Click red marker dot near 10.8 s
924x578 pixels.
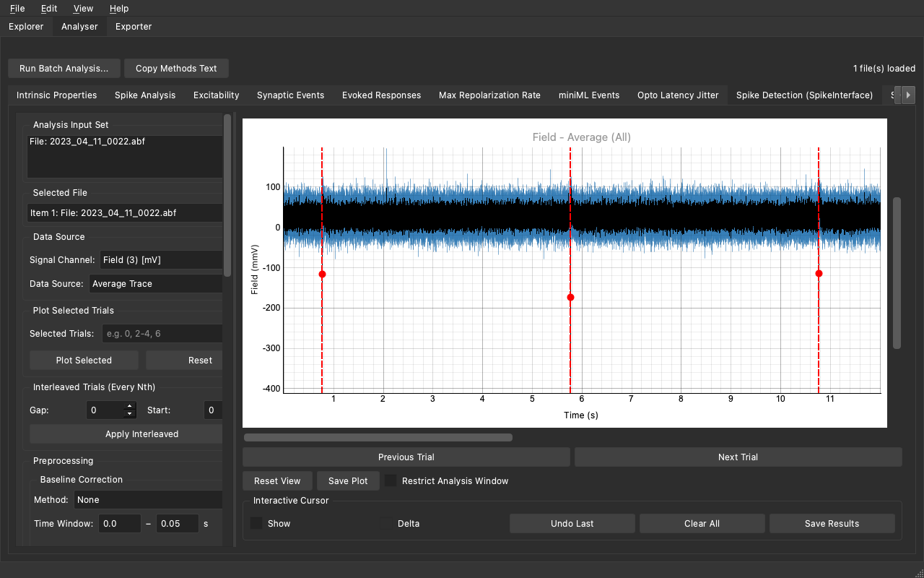pyautogui.click(x=819, y=274)
